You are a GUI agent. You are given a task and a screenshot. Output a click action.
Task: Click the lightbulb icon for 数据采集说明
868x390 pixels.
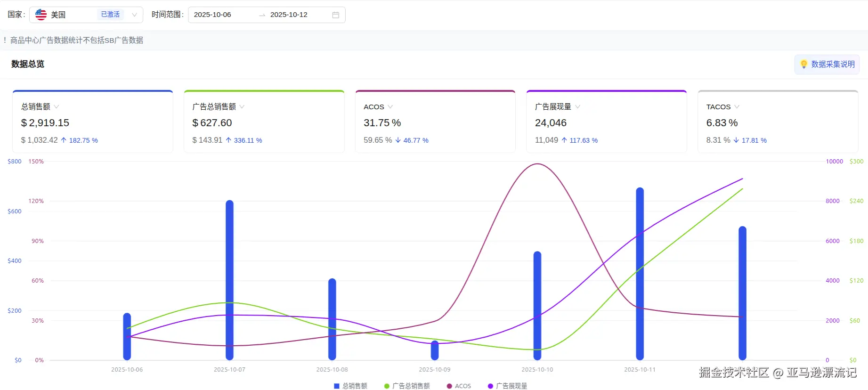pos(804,64)
